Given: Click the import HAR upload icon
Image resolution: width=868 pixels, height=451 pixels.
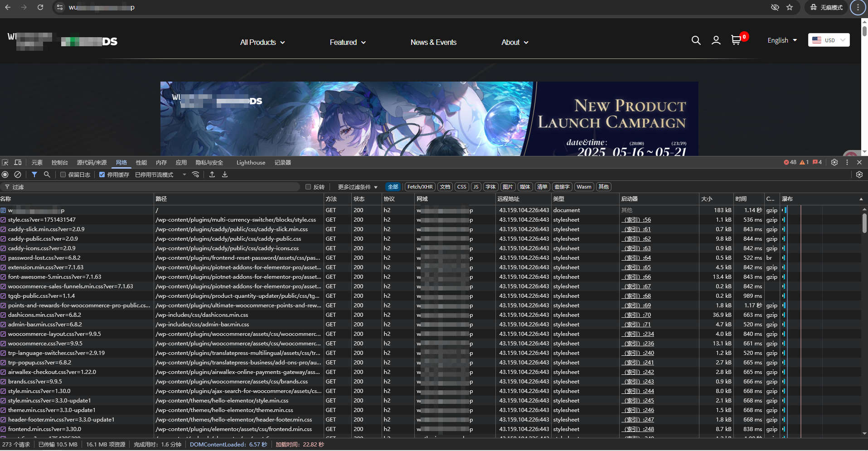Looking at the screenshot, I should [212, 175].
